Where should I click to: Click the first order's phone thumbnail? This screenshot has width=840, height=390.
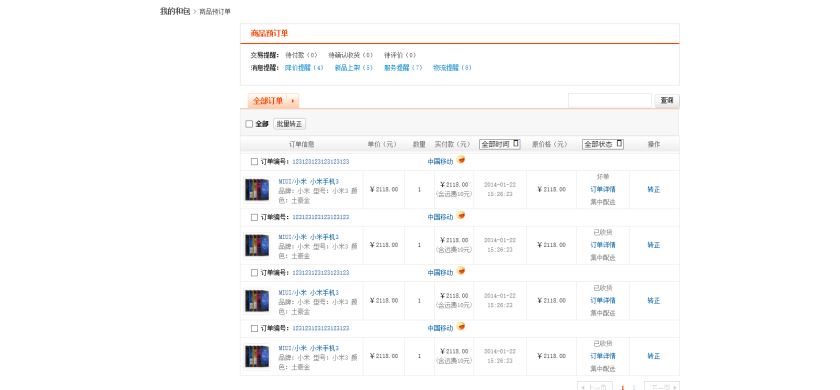[257, 190]
